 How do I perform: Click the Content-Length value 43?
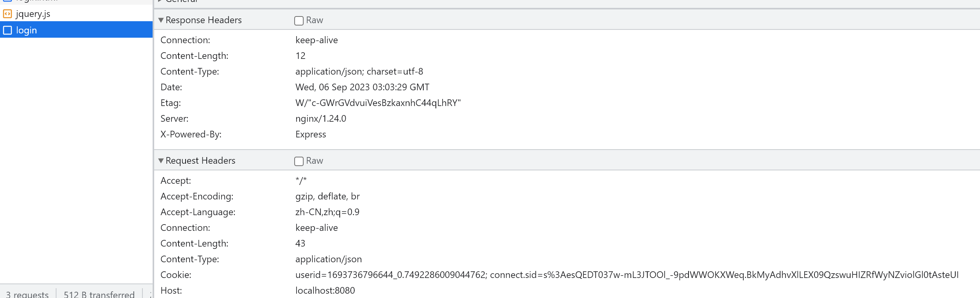click(x=300, y=243)
